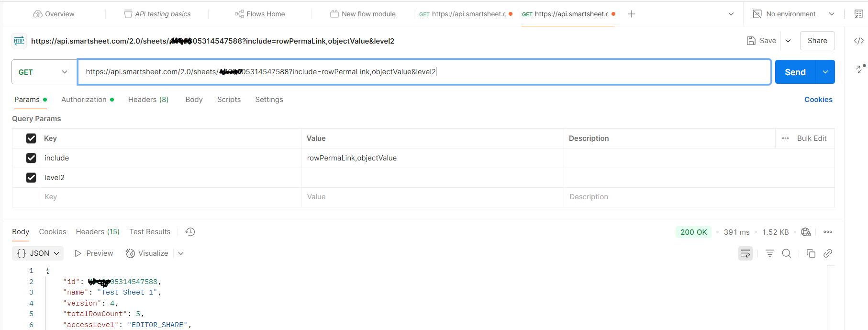Copy the response body icon
Image resolution: width=868 pixels, height=330 pixels.
coord(811,253)
